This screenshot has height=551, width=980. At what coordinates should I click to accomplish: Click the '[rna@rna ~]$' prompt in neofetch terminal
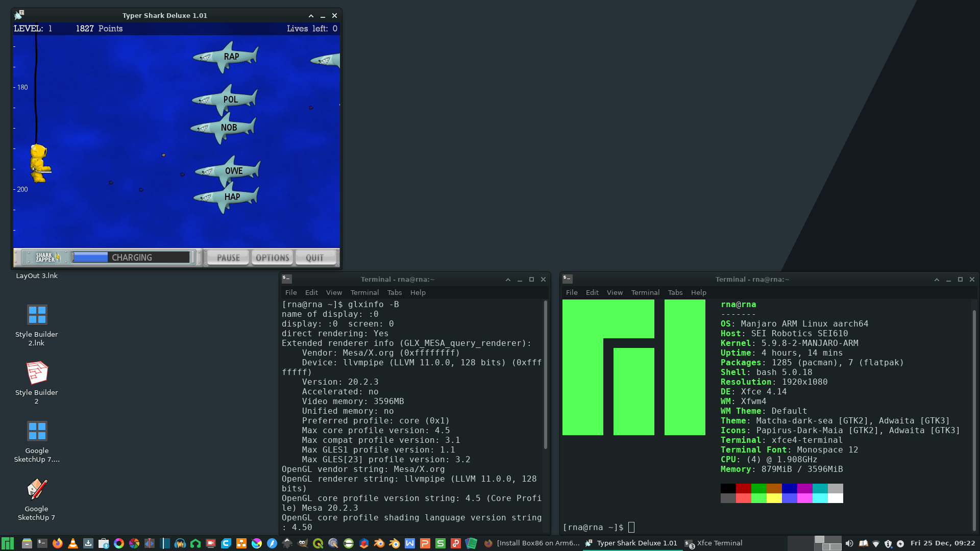593,528
